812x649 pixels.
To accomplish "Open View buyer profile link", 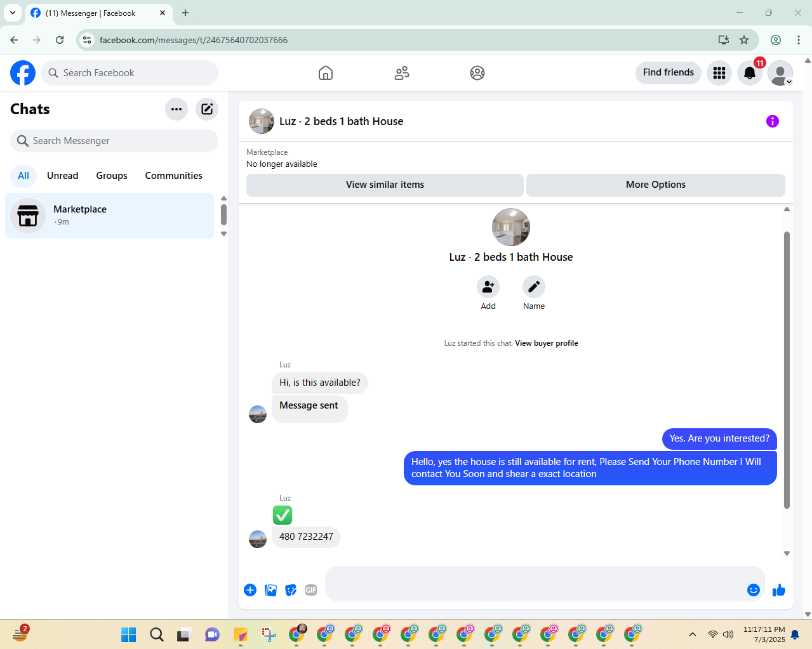I will (x=547, y=343).
